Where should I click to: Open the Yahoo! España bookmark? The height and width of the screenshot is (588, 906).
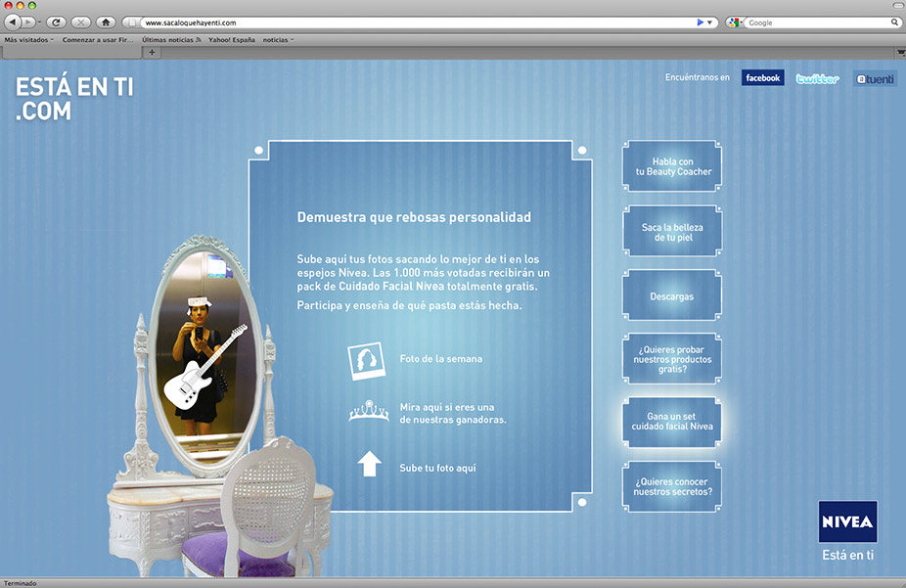tap(232, 40)
